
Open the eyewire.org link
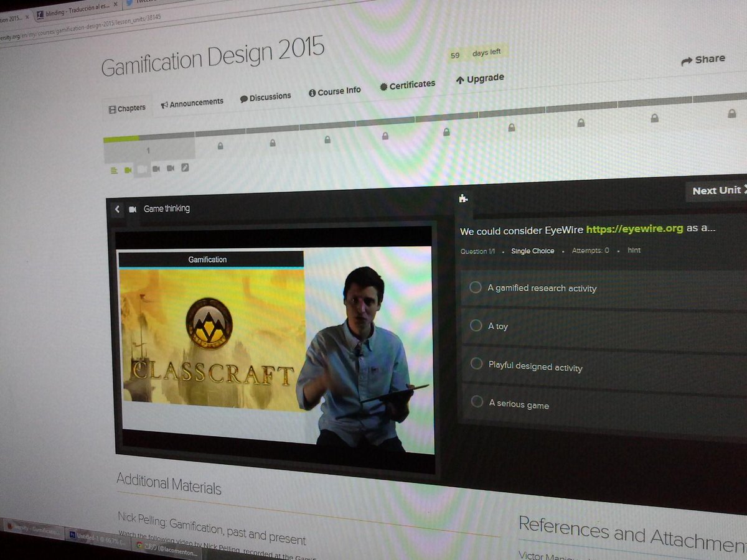click(634, 229)
